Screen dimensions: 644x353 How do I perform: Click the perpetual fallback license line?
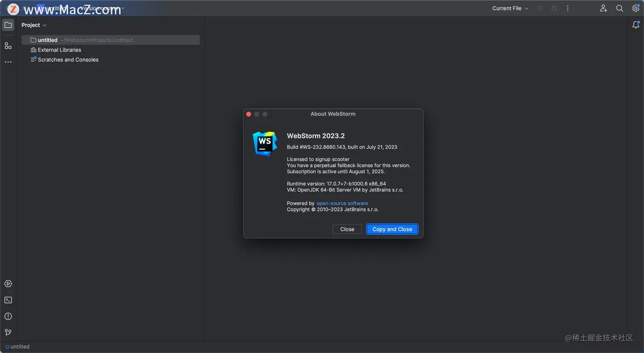pyautogui.click(x=348, y=165)
